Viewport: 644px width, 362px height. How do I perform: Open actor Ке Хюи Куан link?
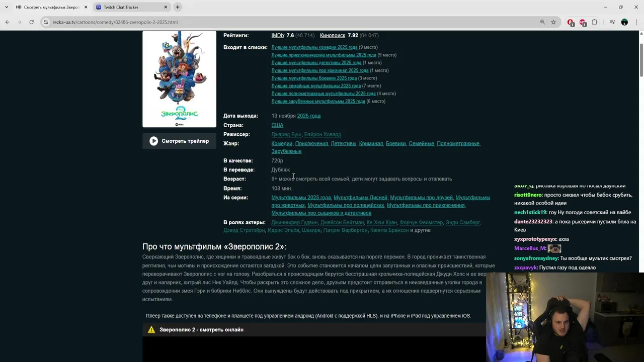381,223
